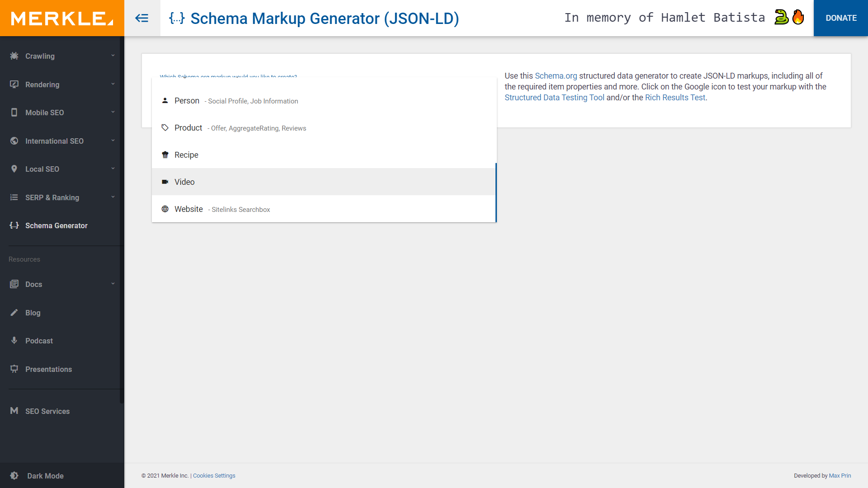Select Video from the schema dropdown
The image size is (868, 488).
184,182
